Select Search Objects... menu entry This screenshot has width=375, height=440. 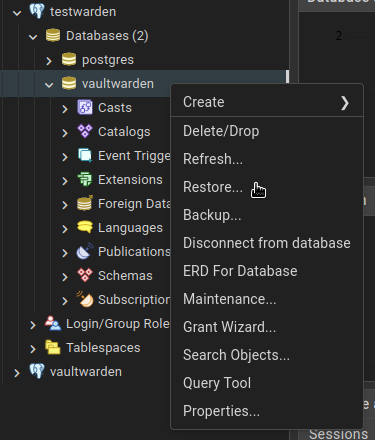[x=267, y=355]
